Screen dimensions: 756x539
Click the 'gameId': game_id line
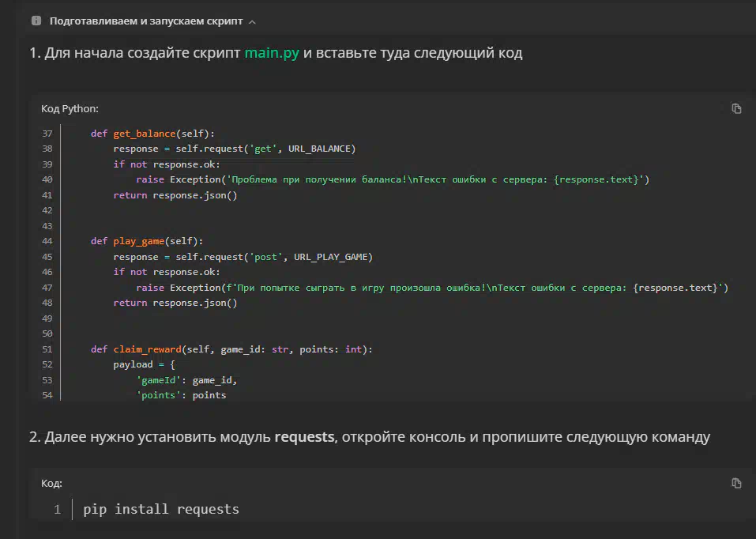(x=187, y=380)
